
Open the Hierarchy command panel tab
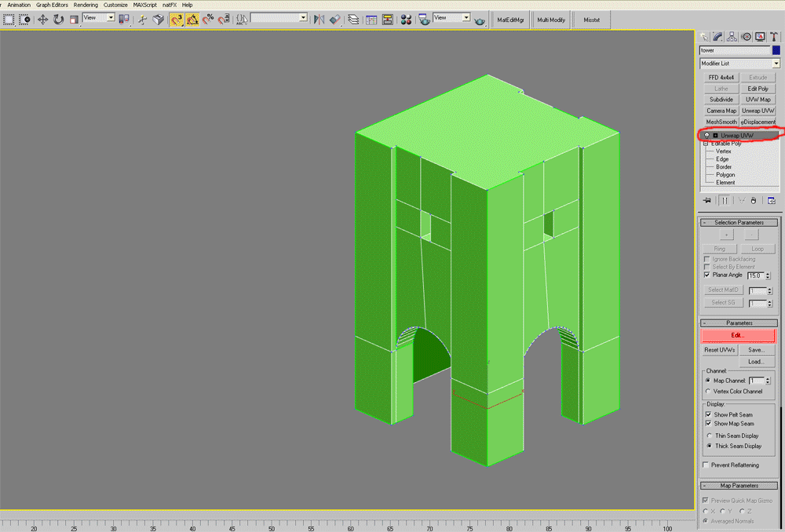tap(732, 36)
